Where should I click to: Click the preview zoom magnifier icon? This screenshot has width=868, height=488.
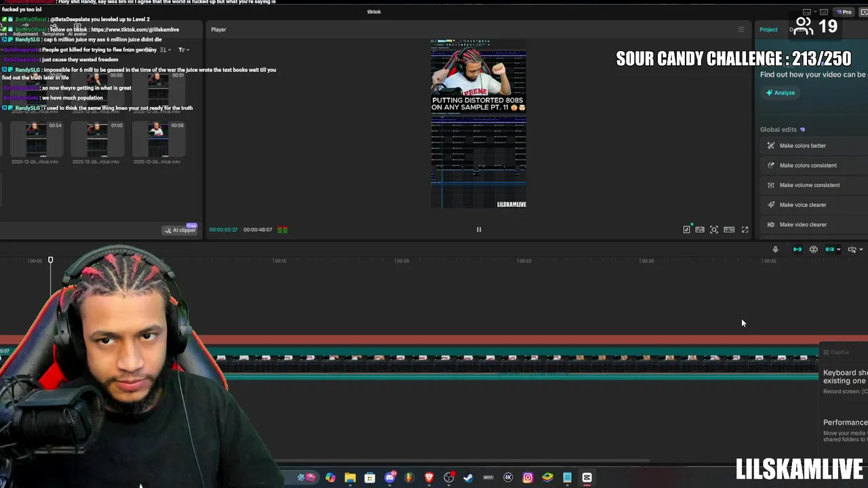pyautogui.click(x=714, y=230)
